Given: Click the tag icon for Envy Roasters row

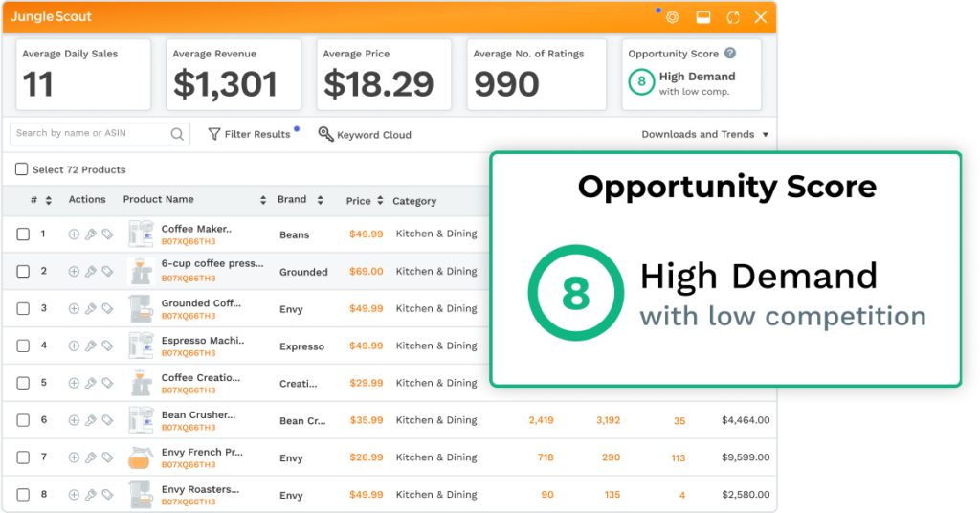Looking at the screenshot, I should click(x=107, y=495).
